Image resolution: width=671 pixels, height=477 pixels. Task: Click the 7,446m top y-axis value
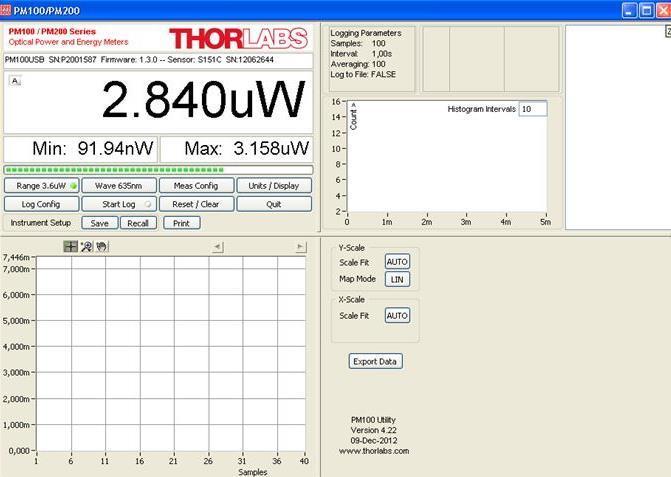point(16,257)
